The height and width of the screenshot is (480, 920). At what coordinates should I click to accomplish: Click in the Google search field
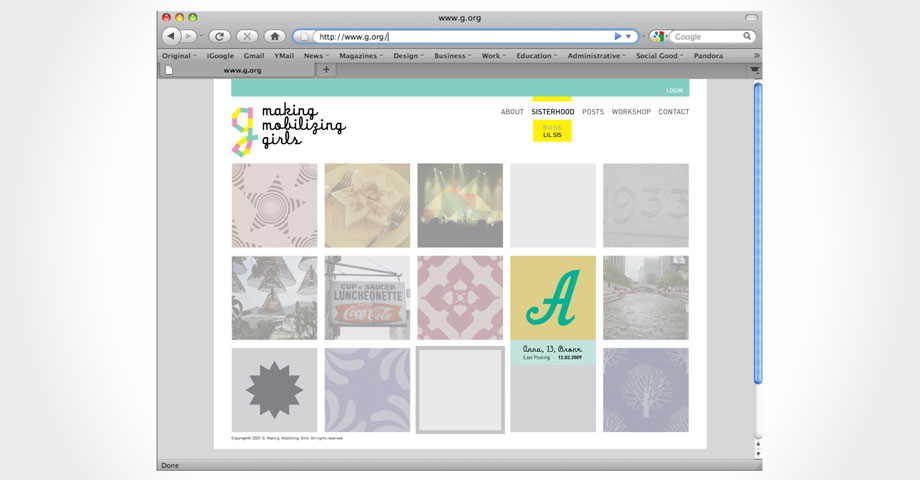coord(705,36)
